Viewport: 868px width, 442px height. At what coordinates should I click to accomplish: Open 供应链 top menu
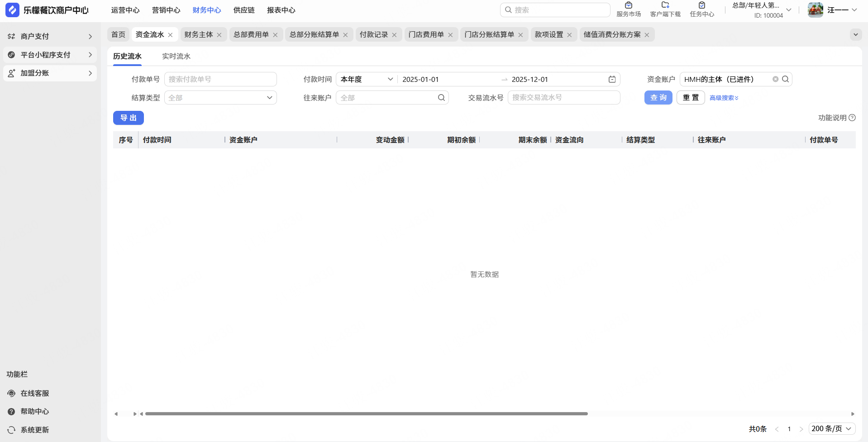pos(244,10)
